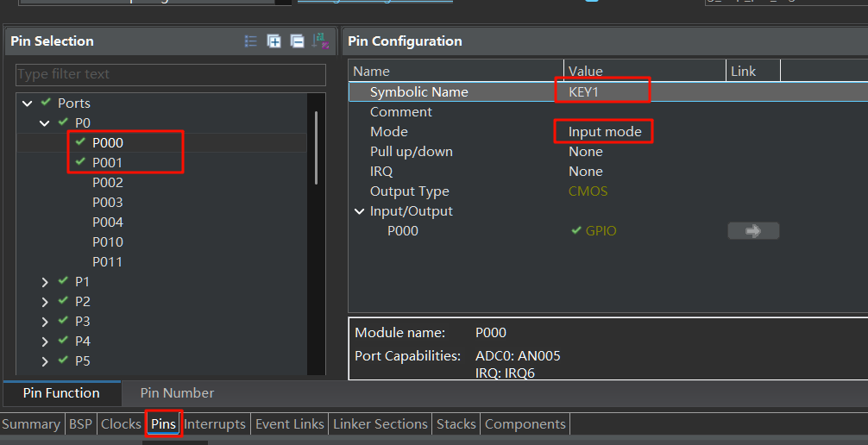868x445 pixels.
Task: Click the Module name P000 text
Action: coord(490,333)
